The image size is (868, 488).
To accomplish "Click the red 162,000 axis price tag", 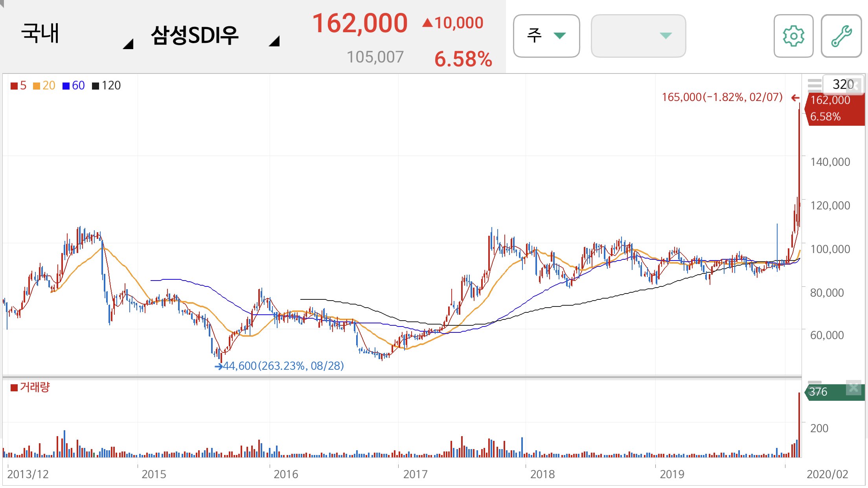I will [835, 108].
